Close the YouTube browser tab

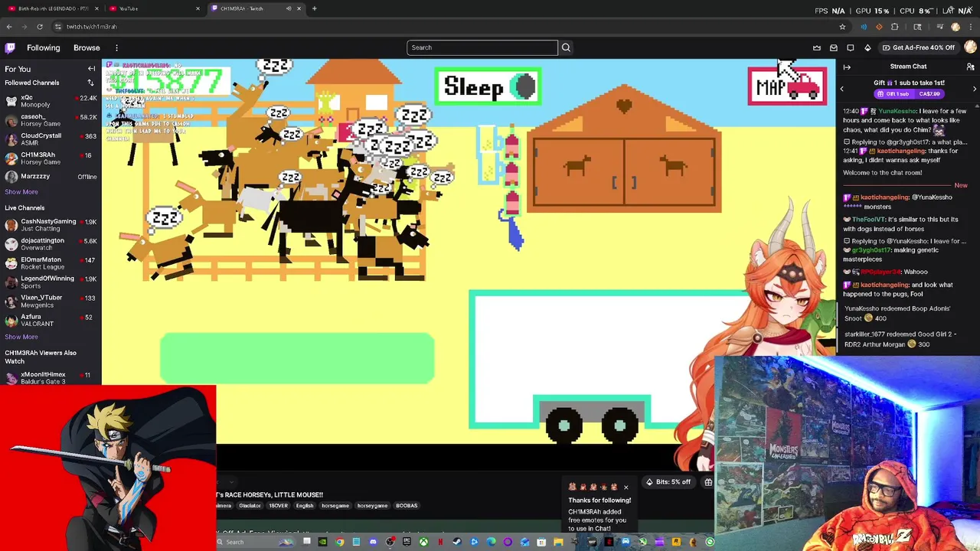pyautogui.click(x=198, y=8)
